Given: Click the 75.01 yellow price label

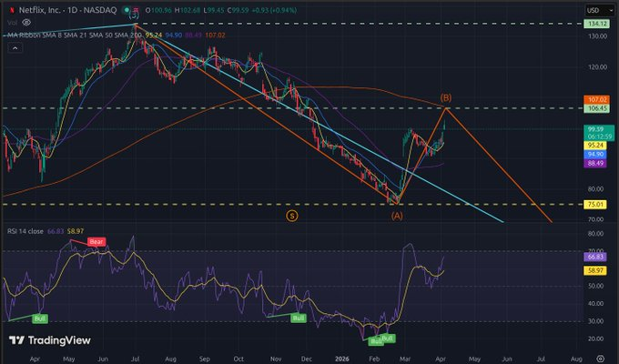Looking at the screenshot, I should [595, 204].
